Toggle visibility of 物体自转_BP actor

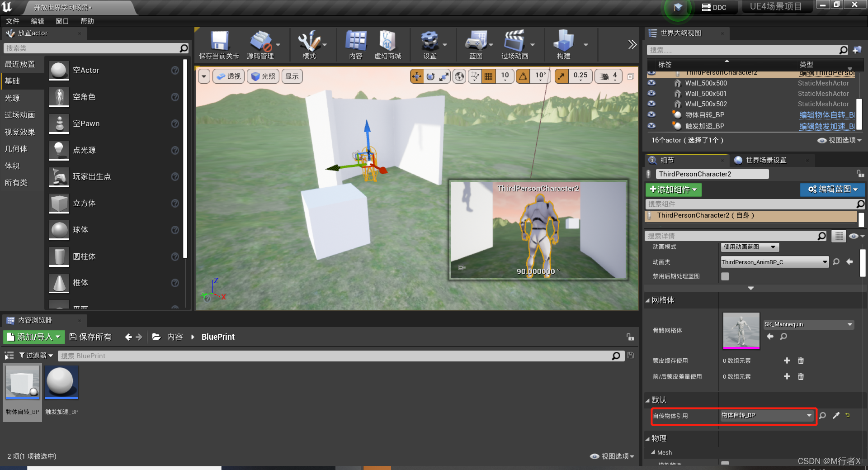[651, 114]
